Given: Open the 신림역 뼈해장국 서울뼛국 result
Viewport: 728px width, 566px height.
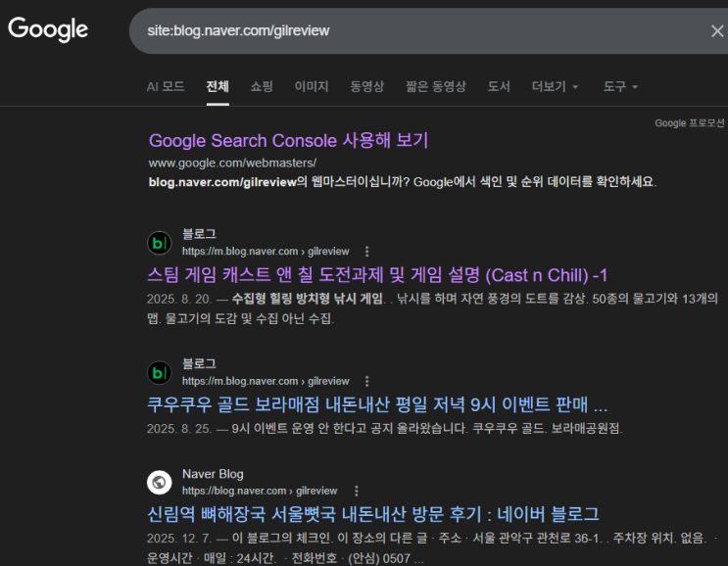Looking at the screenshot, I should [x=373, y=514].
